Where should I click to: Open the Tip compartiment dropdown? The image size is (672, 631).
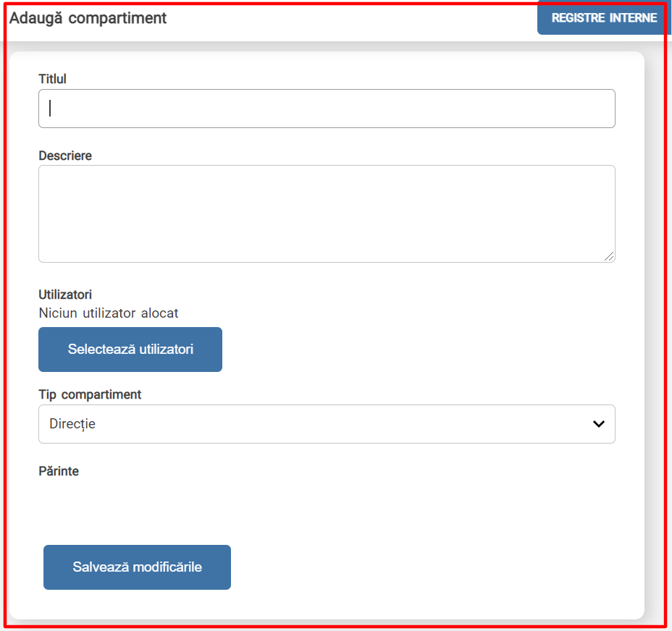pos(327,424)
